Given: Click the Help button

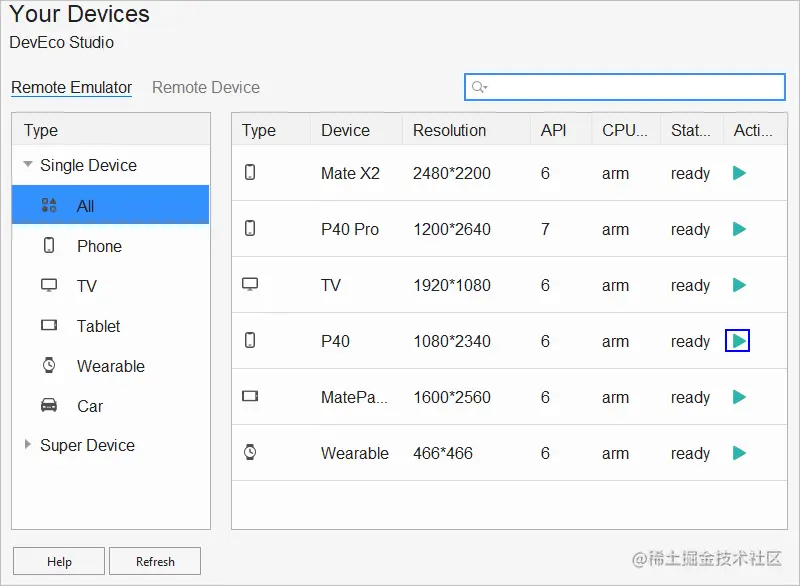Looking at the screenshot, I should click(59, 562).
